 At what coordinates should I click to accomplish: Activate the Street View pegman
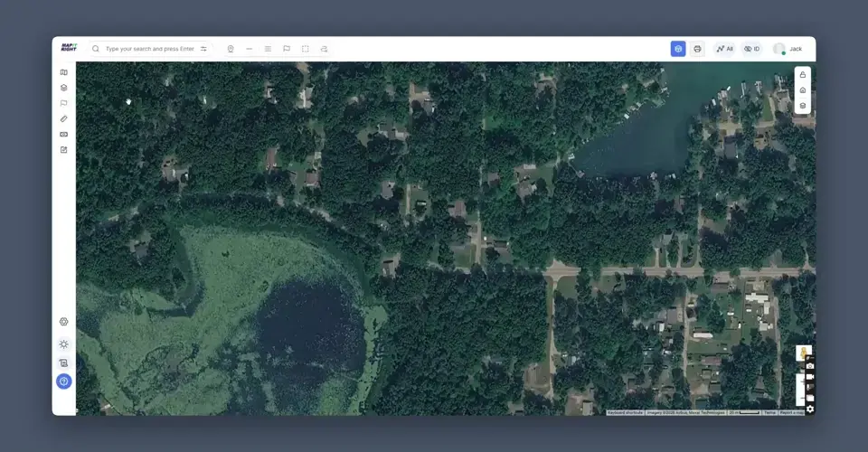[x=803, y=353]
